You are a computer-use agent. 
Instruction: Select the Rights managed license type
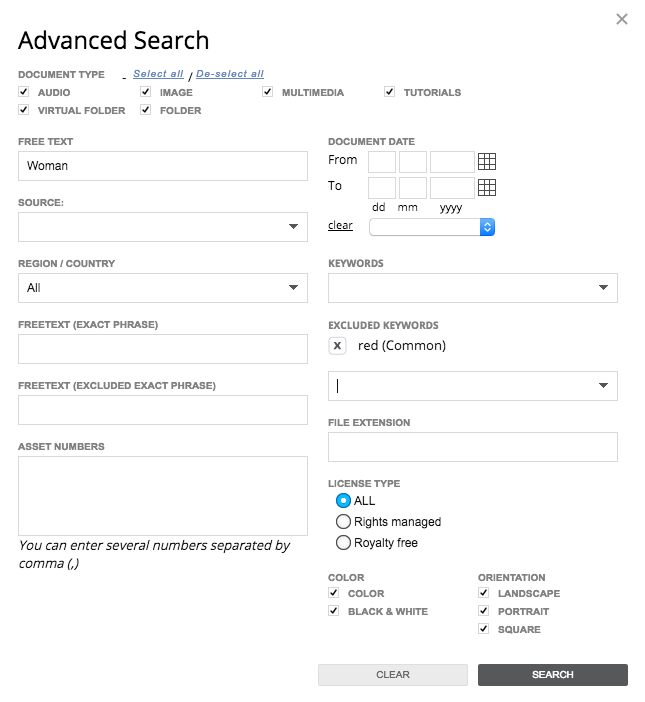[344, 522]
